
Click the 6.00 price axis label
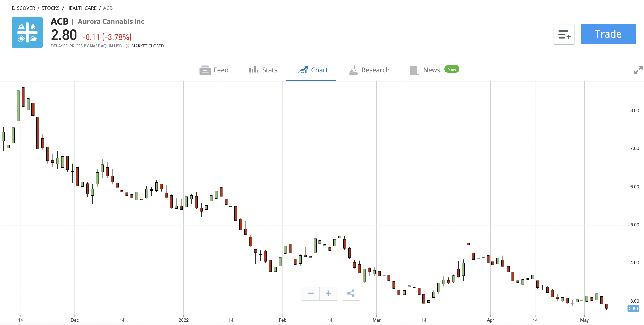(634, 187)
